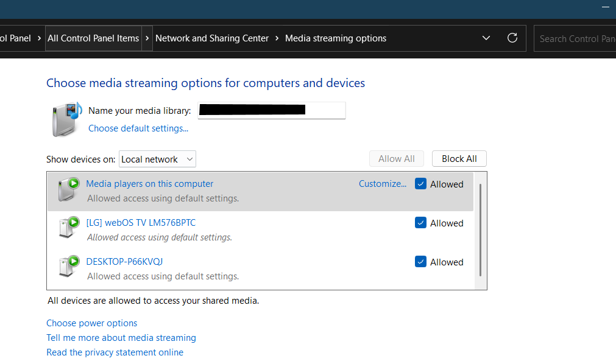This screenshot has height=364, width=616.
Task: Open Read the privacy statement online
Action: 115,352
